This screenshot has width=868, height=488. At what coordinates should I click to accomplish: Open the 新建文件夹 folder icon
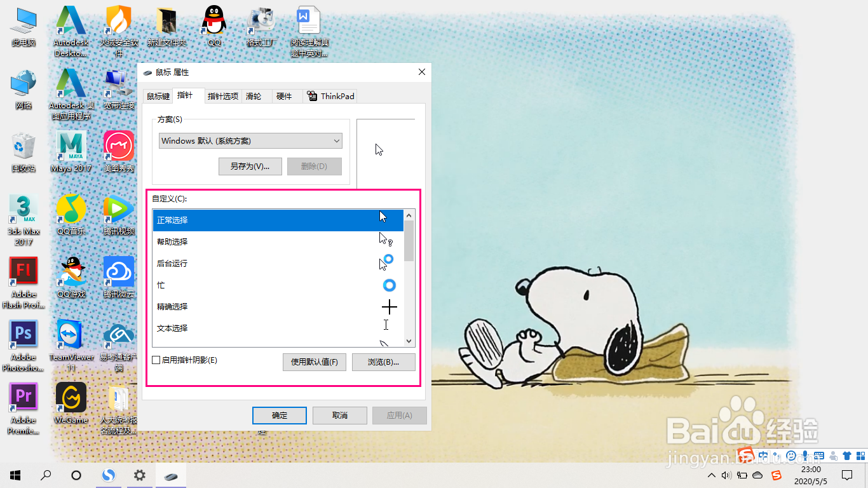point(166,26)
